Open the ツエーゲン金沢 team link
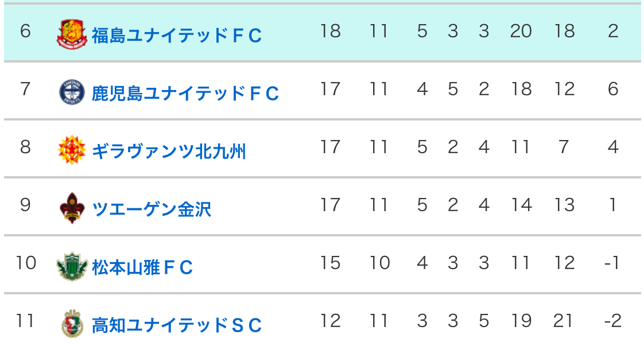 pos(151,209)
